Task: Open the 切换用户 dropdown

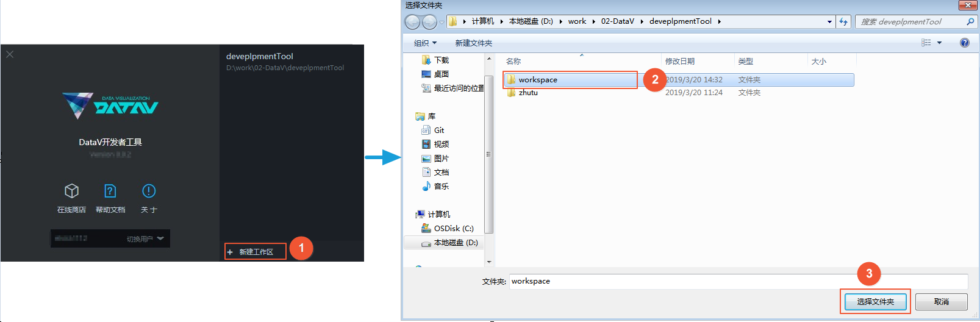Action: point(145,238)
